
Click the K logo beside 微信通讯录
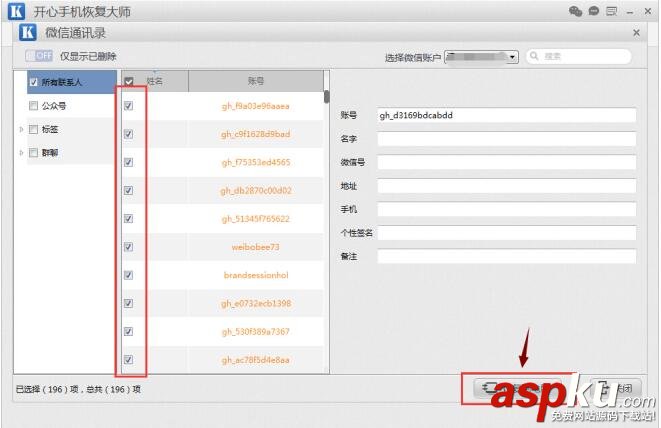tap(27, 32)
